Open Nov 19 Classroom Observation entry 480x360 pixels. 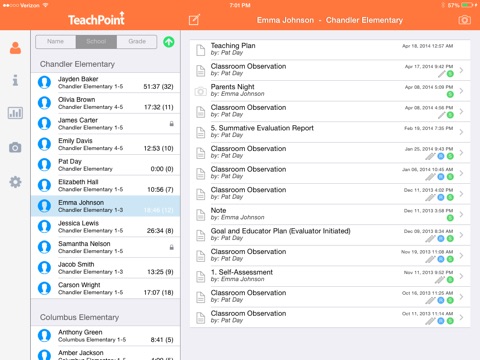(330, 255)
